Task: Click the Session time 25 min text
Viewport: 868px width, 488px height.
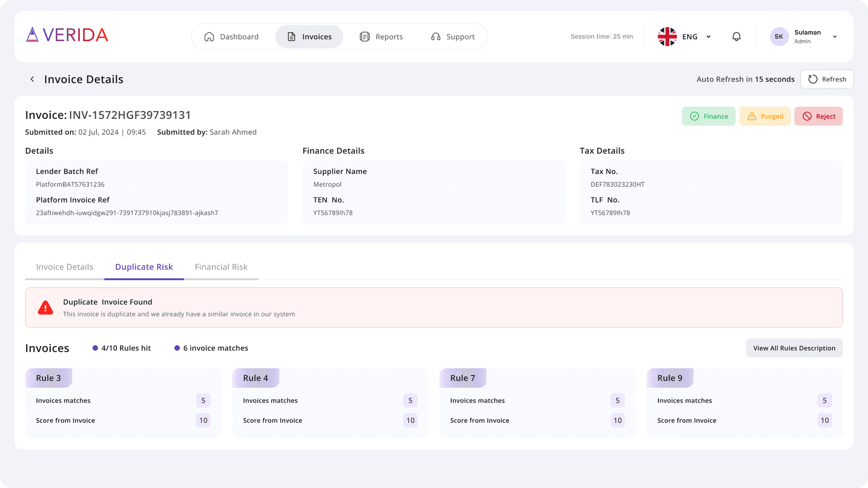Action: pos(602,36)
